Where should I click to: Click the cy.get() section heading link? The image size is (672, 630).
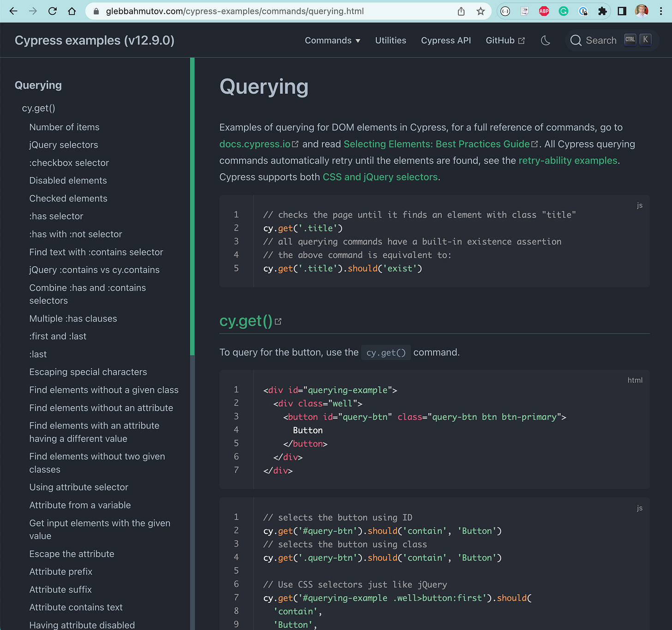point(246,321)
